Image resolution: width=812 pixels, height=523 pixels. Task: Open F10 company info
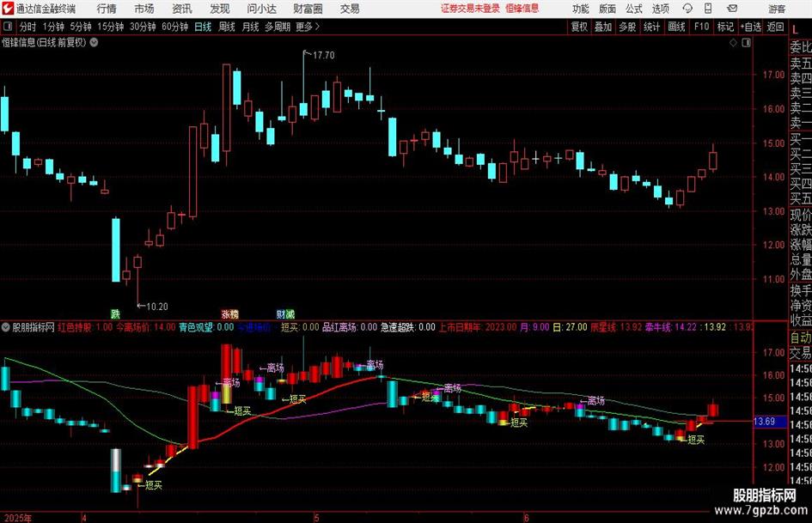point(701,27)
